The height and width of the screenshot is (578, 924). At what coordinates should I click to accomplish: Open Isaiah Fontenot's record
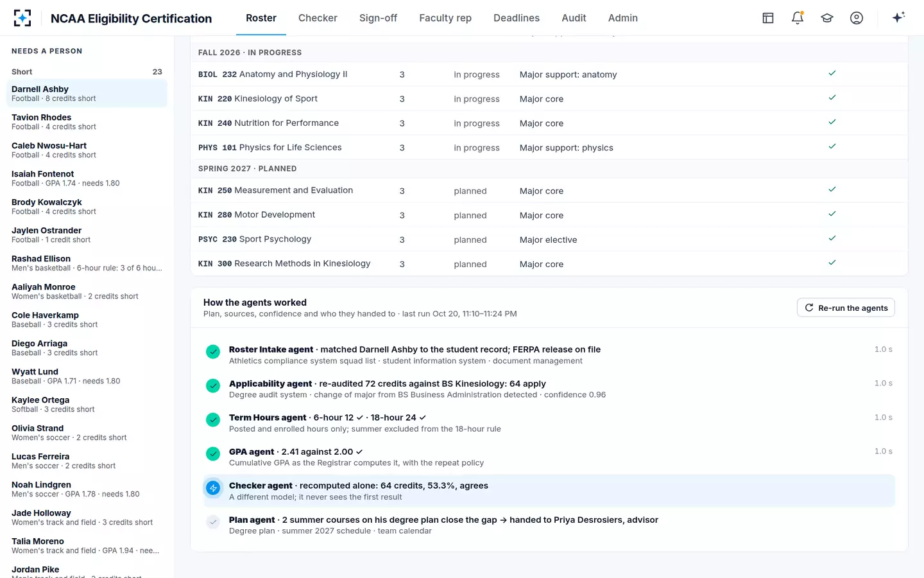click(x=87, y=178)
